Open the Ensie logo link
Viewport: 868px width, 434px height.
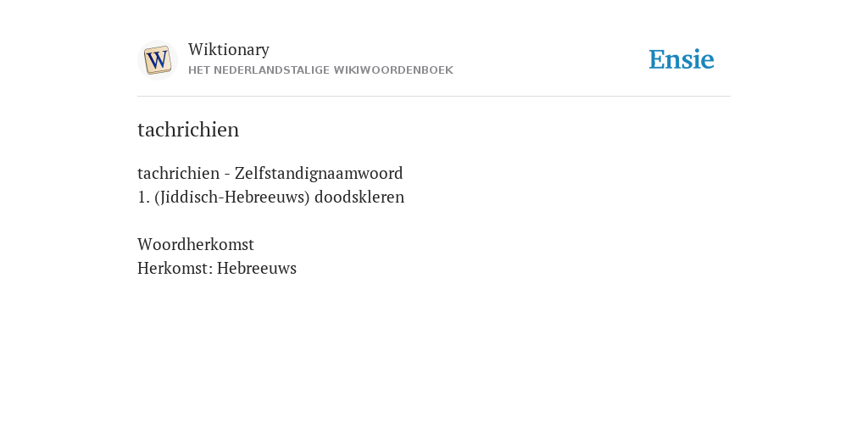coord(682,59)
